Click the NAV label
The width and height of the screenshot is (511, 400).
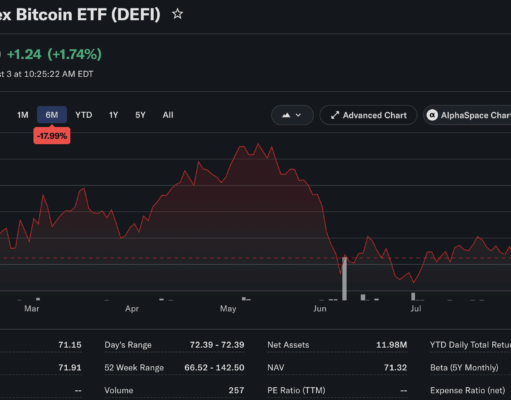tap(276, 368)
